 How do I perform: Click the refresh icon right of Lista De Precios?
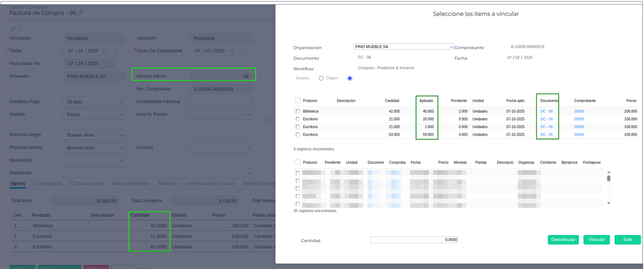coord(267,120)
